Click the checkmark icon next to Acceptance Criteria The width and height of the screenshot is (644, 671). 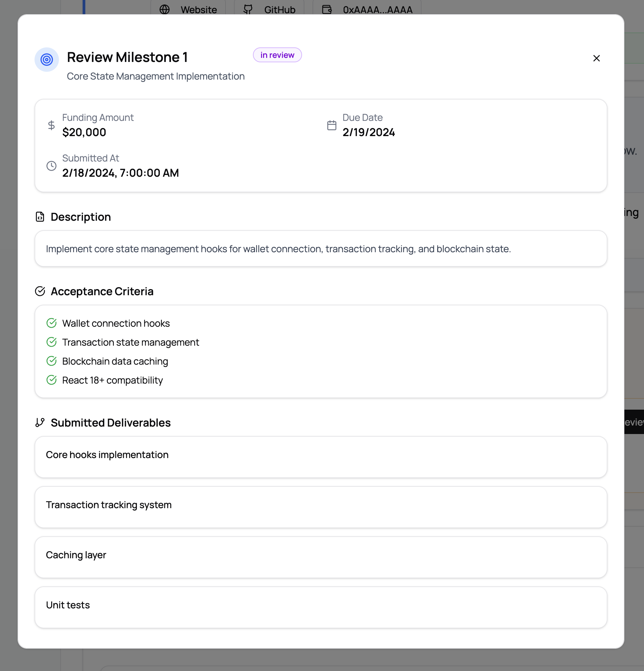pyautogui.click(x=40, y=291)
